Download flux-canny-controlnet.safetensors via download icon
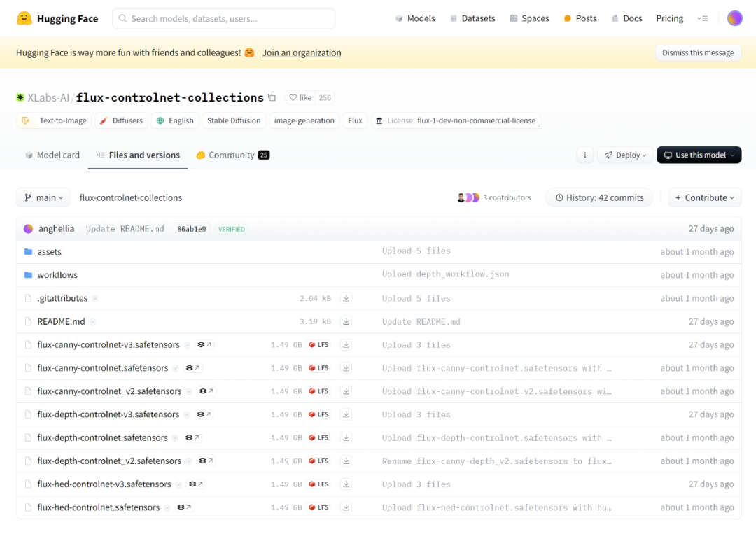756x546 pixels. pyautogui.click(x=346, y=368)
